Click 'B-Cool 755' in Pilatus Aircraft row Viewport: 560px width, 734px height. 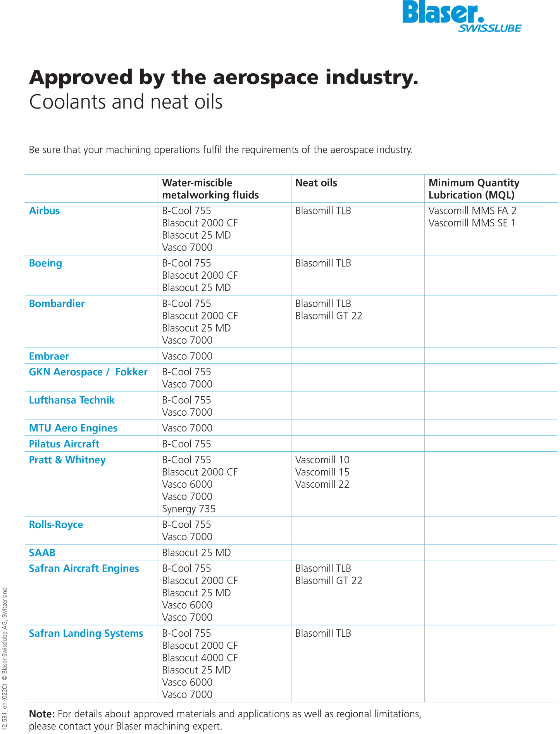coord(186,444)
